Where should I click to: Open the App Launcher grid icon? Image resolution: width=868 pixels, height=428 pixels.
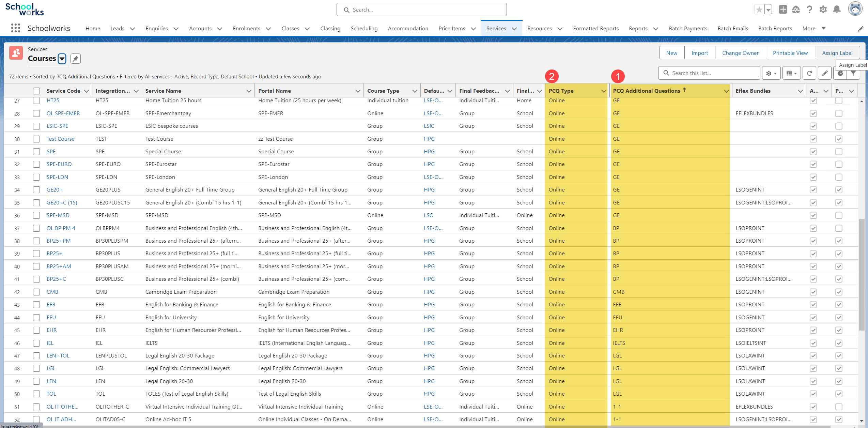click(x=16, y=28)
